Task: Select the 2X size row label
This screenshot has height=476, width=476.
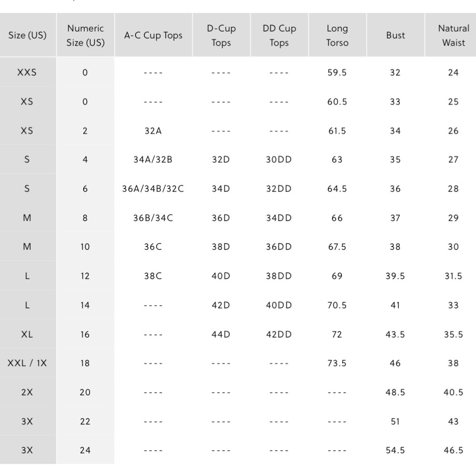Action: (x=27, y=392)
